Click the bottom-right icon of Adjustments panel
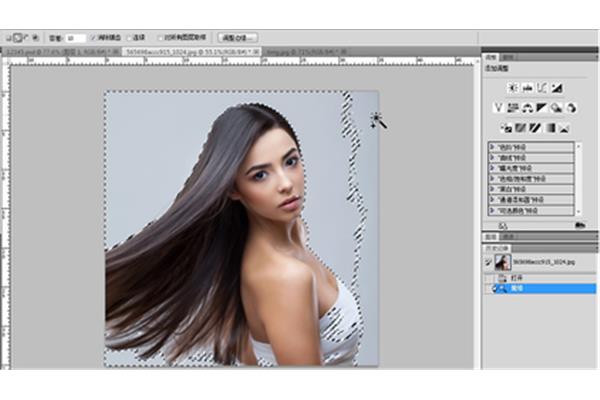Viewport: 600px width, 400px height. pos(580,225)
